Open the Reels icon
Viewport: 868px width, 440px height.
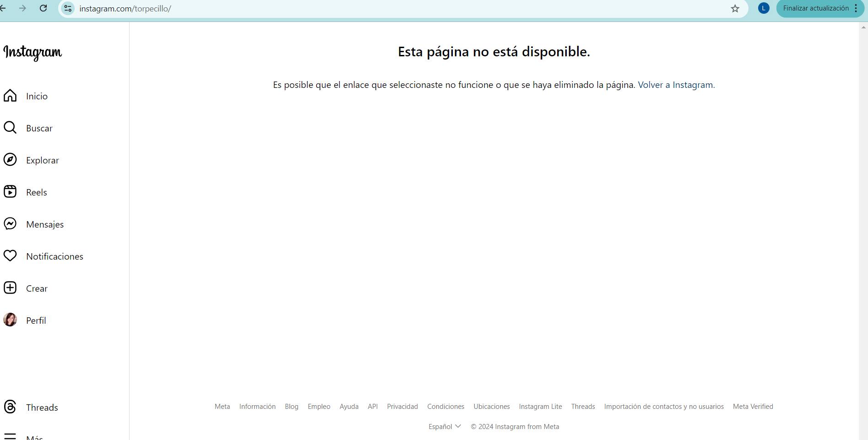[10, 192]
